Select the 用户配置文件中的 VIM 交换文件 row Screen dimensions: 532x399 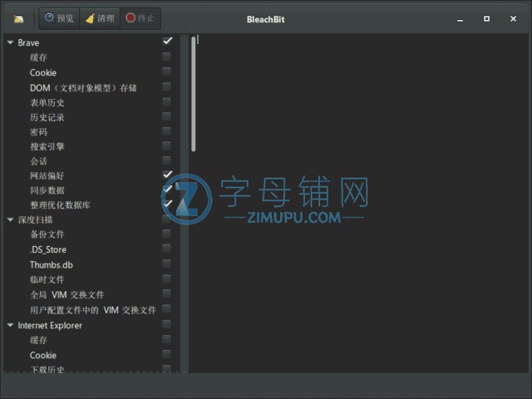click(93, 310)
